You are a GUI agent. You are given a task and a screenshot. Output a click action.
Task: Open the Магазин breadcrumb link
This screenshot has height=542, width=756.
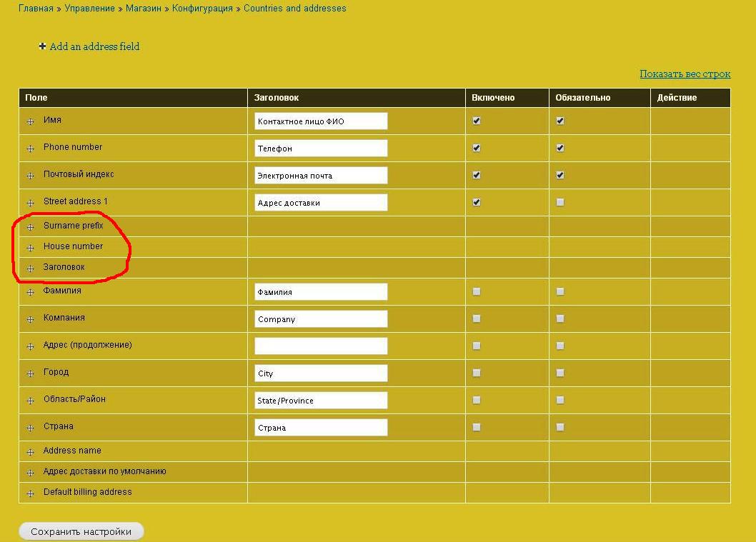(x=144, y=9)
